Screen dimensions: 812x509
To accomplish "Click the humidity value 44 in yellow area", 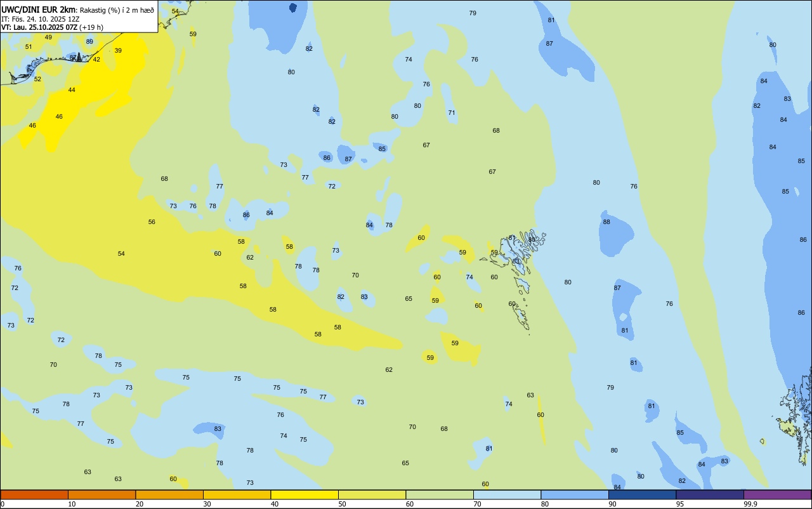I will 72,90.
